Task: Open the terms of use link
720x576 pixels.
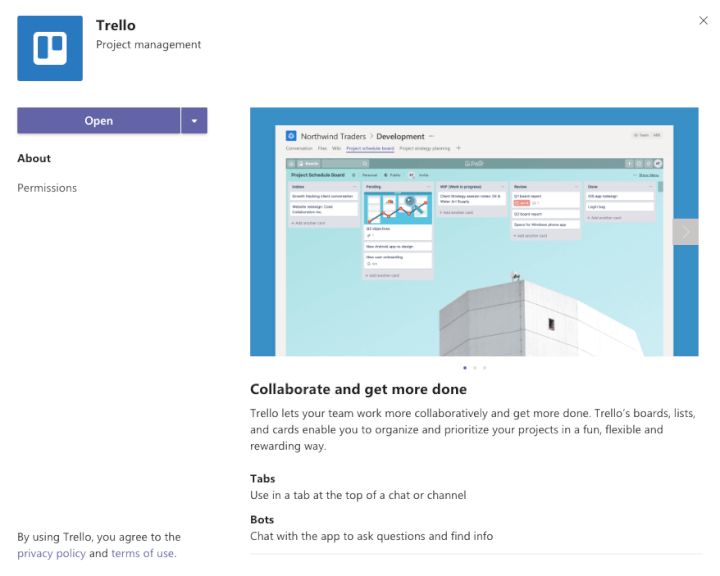Action: 142,553
